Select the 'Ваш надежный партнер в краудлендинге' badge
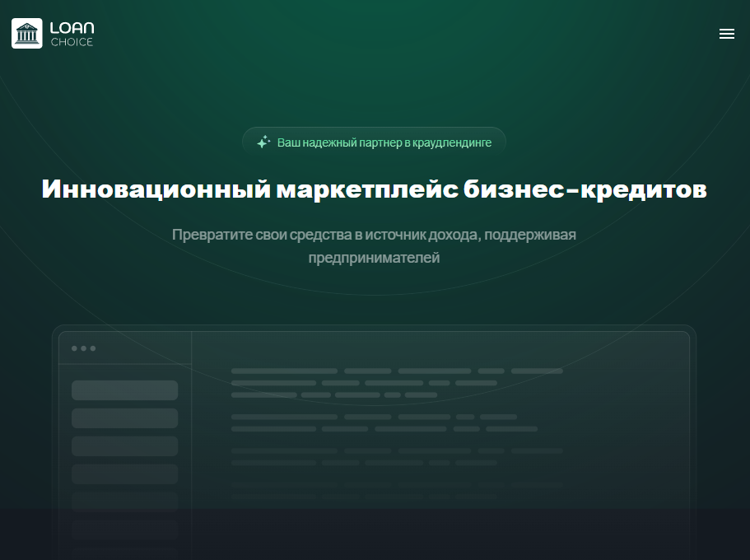Viewport: 750px width, 560px height. pos(375,142)
